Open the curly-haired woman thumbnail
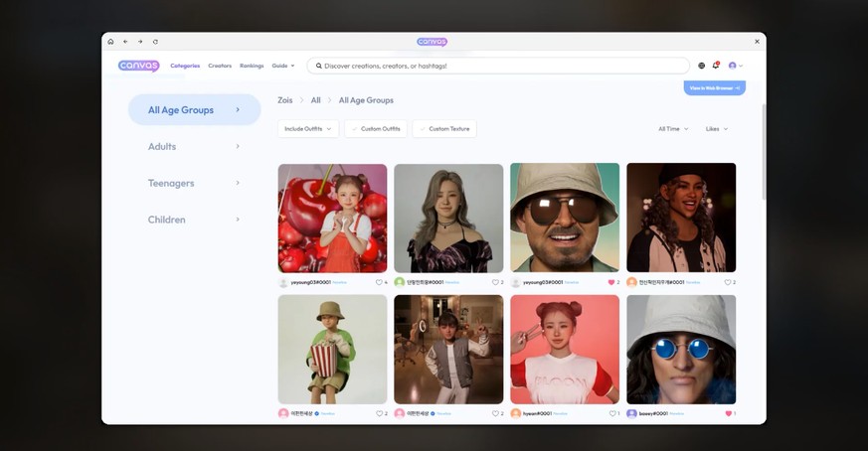Viewport: 868px width, 451px height. pos(681,218)
